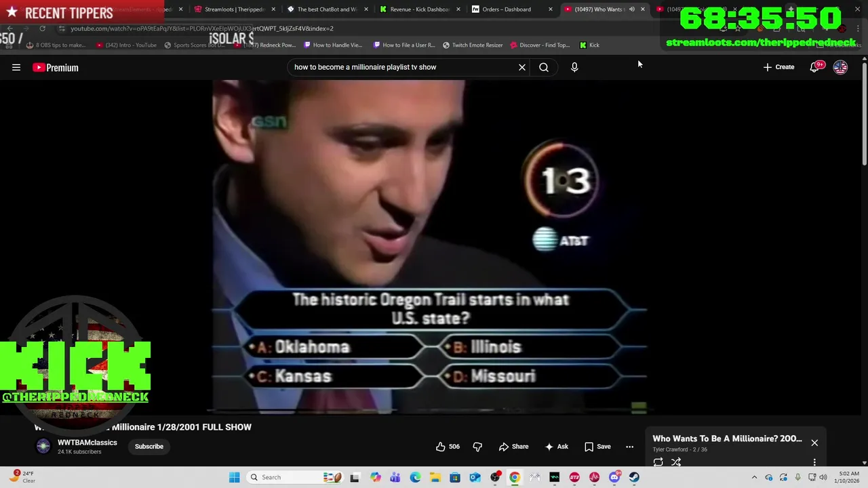868x488 pixels.
Task: Open Task View on taskbar
Action: [x=355, y=477]
